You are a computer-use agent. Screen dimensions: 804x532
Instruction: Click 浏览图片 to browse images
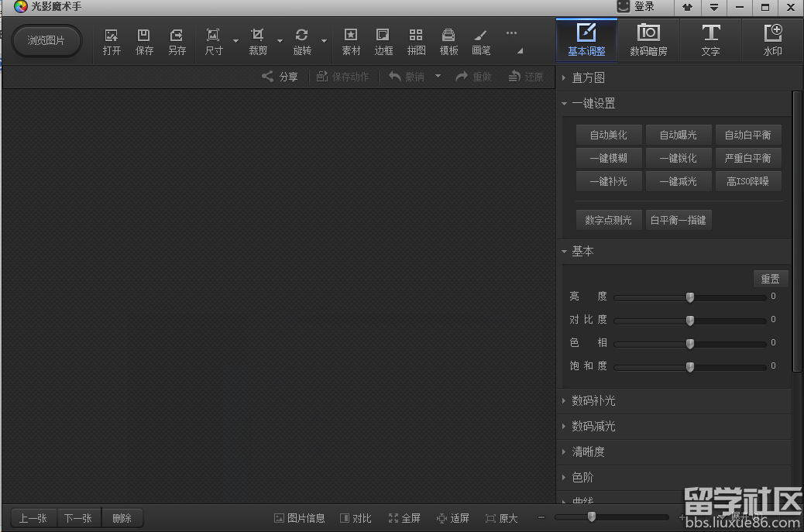point(46,40)
